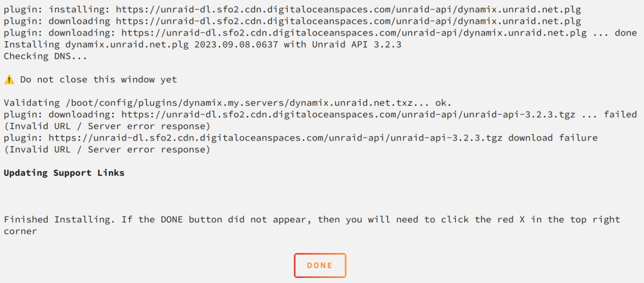The height and width of the screenshot is (283, 644).
Task: Click the DONE button
Action: pyautogui.click(x=320, y=266)
